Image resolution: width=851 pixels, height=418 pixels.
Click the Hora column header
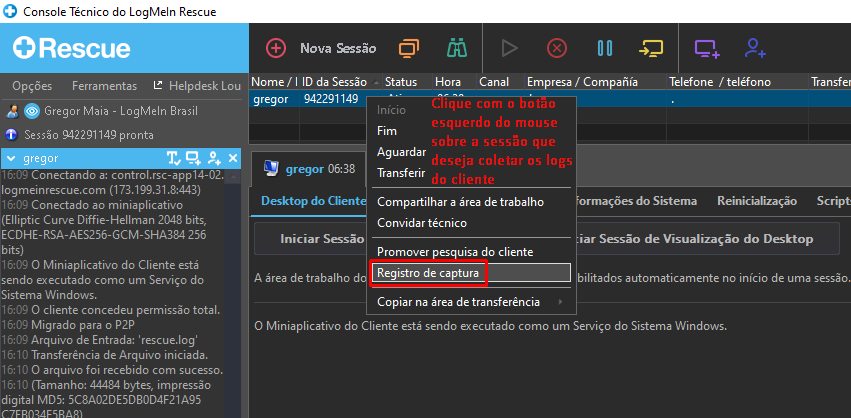(454, 82)
